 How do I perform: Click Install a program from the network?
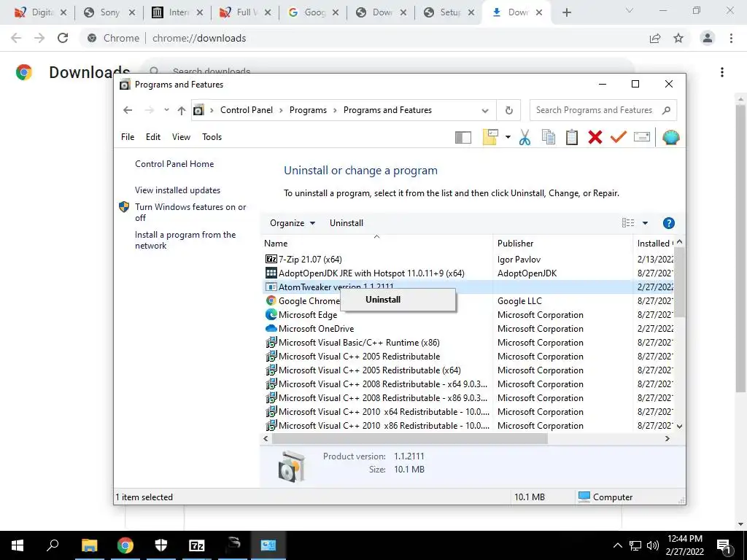click(185, 240)
